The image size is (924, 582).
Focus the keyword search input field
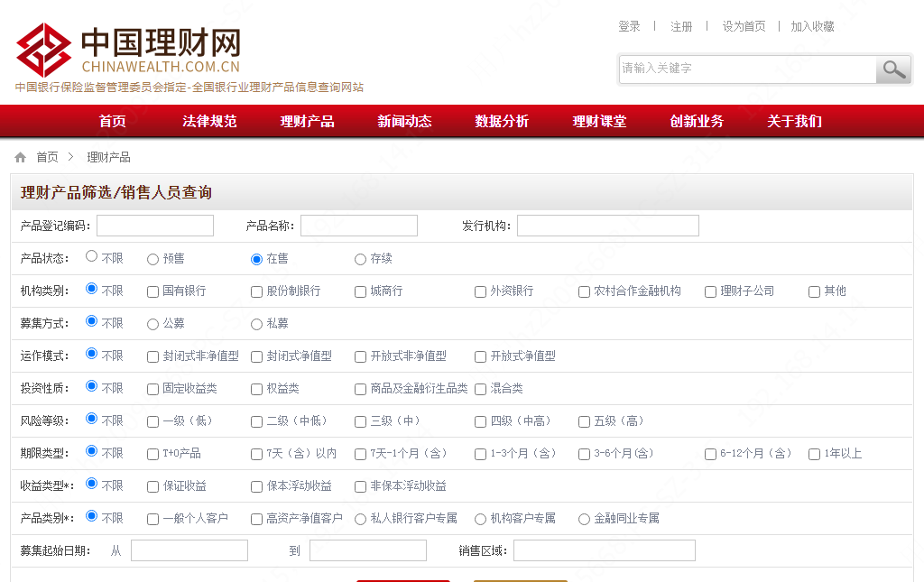click(x=747, y=69)
